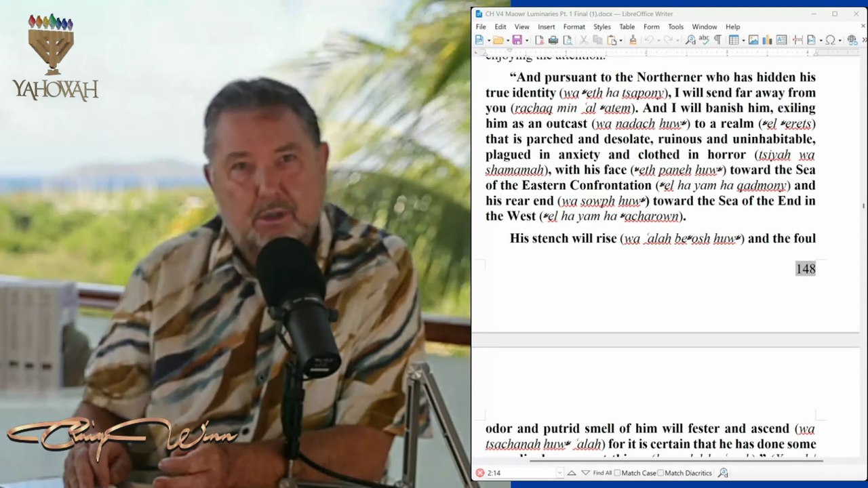Open Find and Replace from the toolbar
The height and width of the screenshot is (488, 868).
click(690, 40)
